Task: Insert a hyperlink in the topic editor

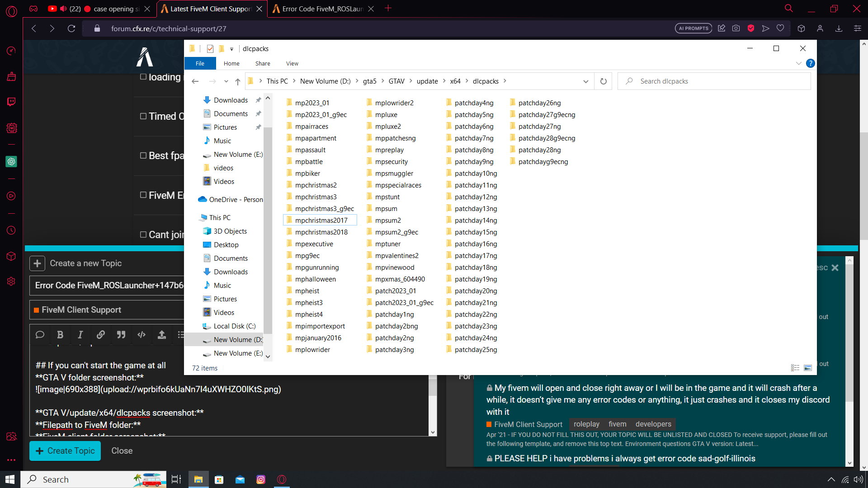Action: coord(101,335)
